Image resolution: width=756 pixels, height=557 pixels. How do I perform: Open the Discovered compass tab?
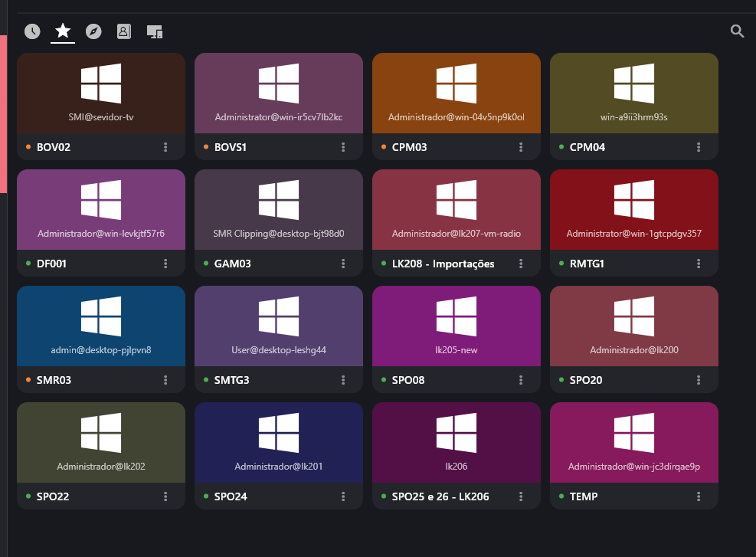[x=93, y=32]
